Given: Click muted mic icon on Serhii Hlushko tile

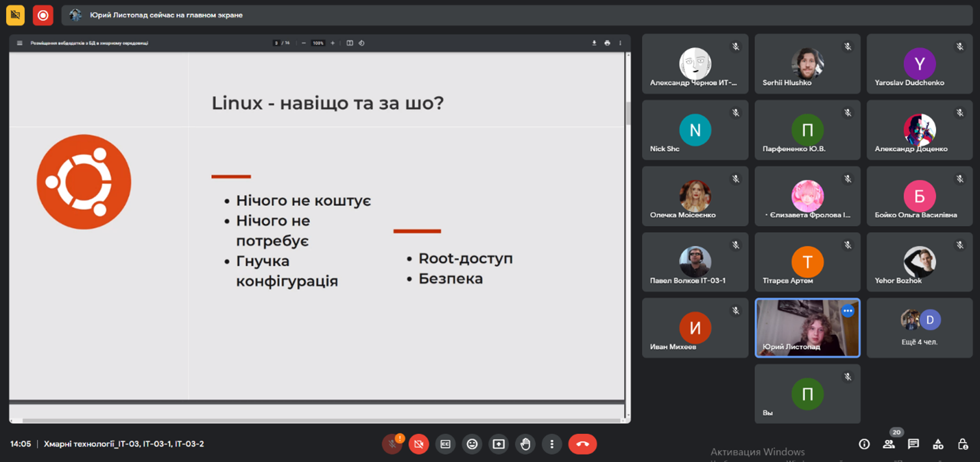Looking at the screenshot, I should (x=848, y=47).
